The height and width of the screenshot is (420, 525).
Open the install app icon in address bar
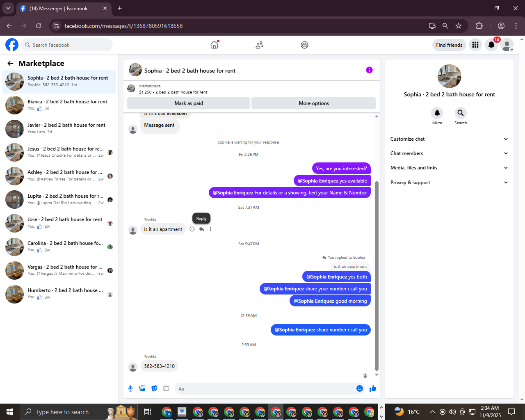tap(432, 26)
